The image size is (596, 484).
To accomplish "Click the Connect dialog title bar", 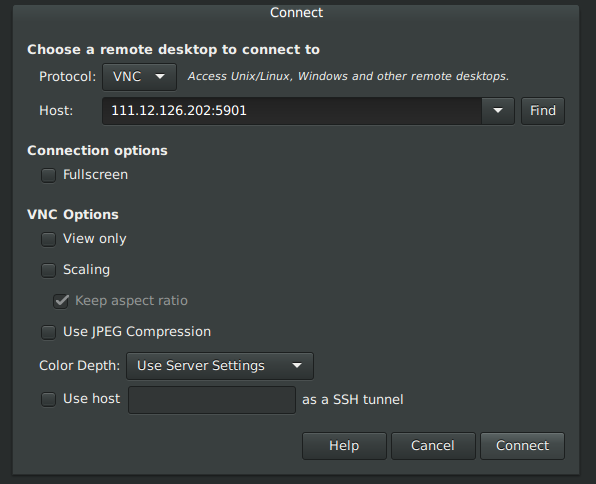I will coord(296,13).
